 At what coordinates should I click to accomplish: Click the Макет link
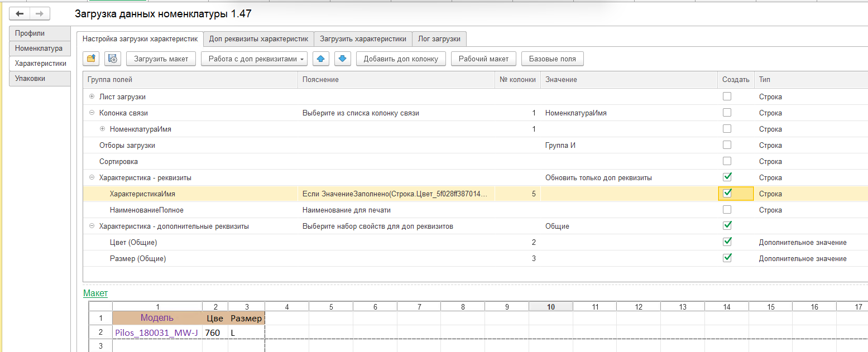coord(95,293)
